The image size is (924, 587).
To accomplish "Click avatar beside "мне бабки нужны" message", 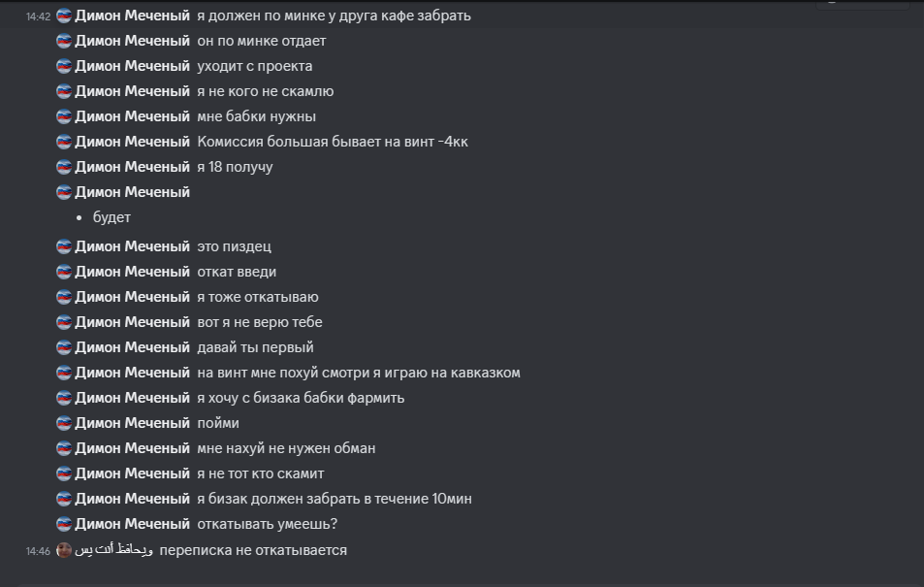I will click(64, 116).
